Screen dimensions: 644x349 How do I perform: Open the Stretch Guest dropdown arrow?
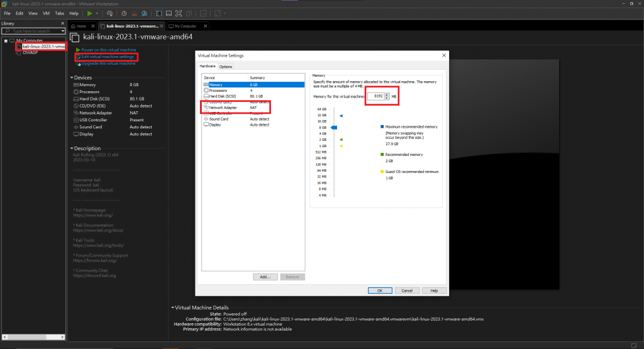pos(225,14)
